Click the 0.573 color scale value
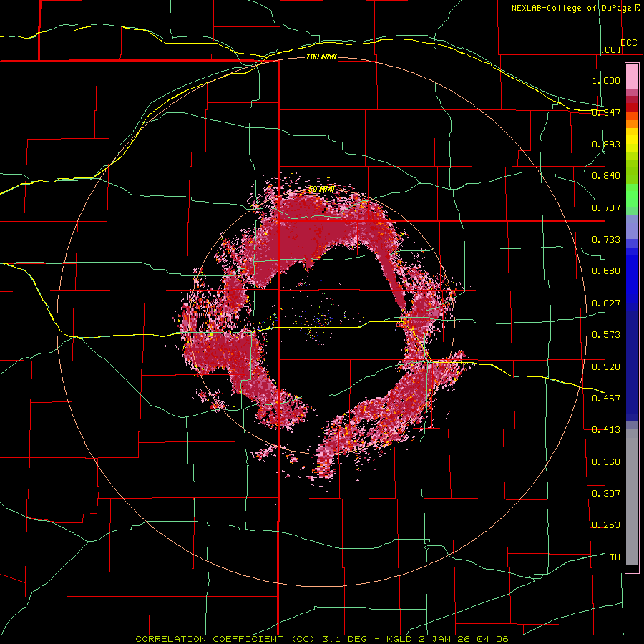Viewport: 644px width, 644px height. click(x=606, y=335)
